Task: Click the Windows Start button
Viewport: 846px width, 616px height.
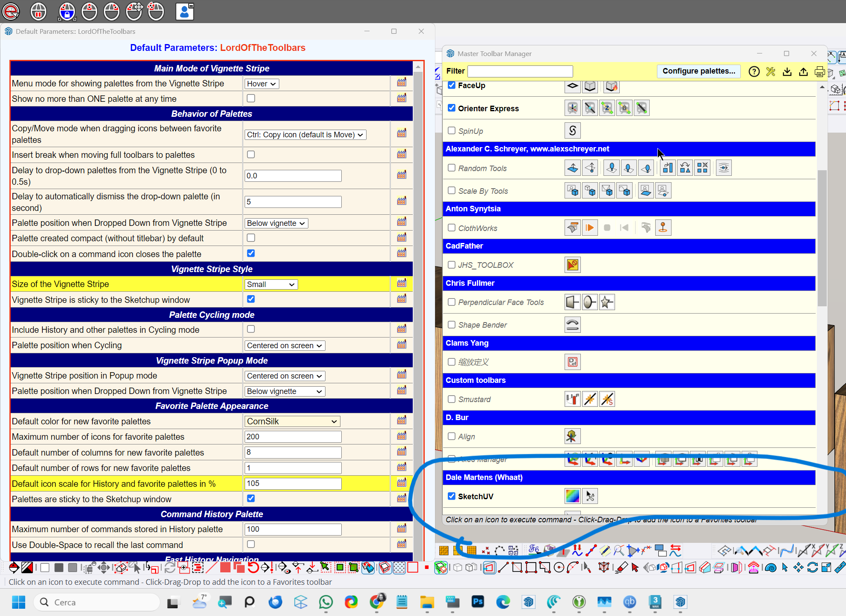Action: 18,602
